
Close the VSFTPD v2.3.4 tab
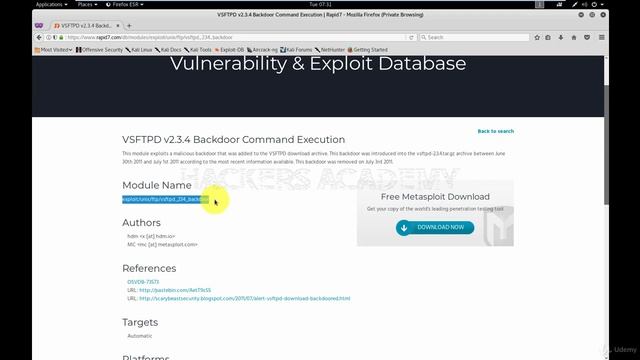click(x=118, y=25)
